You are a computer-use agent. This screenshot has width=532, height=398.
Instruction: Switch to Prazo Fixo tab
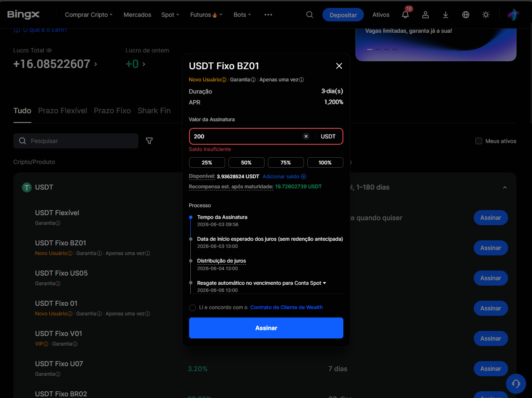click(x=112, y=111)
